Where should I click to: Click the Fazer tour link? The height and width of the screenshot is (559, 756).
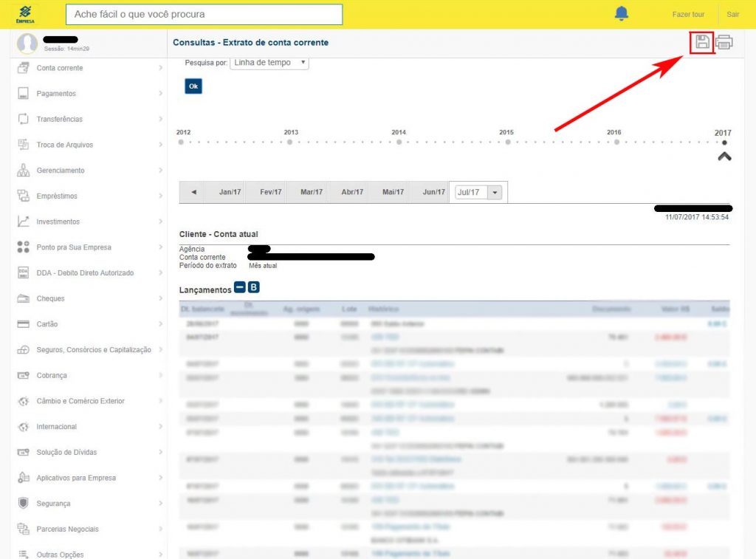click(688, 15)
